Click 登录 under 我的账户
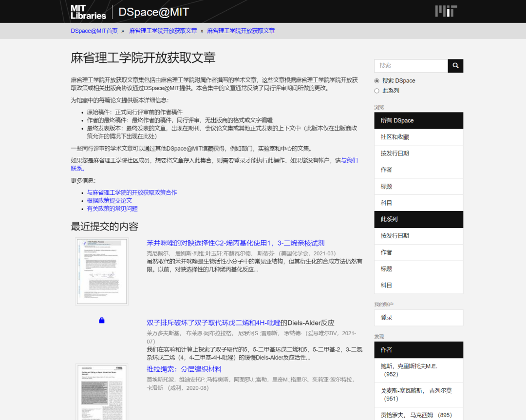Screen dimensions: 526x420 coord(386,317)
